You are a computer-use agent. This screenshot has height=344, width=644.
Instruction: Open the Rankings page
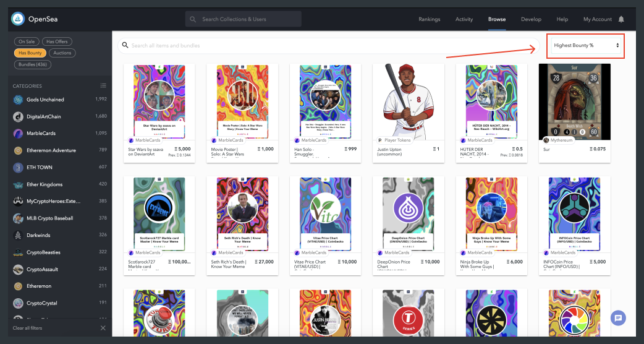click(x=429, y=19)
